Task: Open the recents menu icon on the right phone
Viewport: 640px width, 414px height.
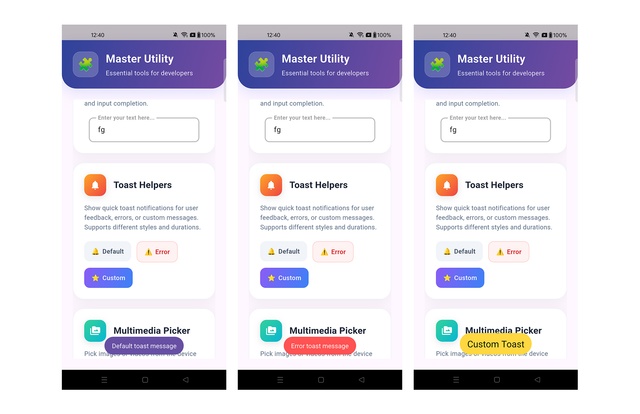Action: tap(456, 380)
